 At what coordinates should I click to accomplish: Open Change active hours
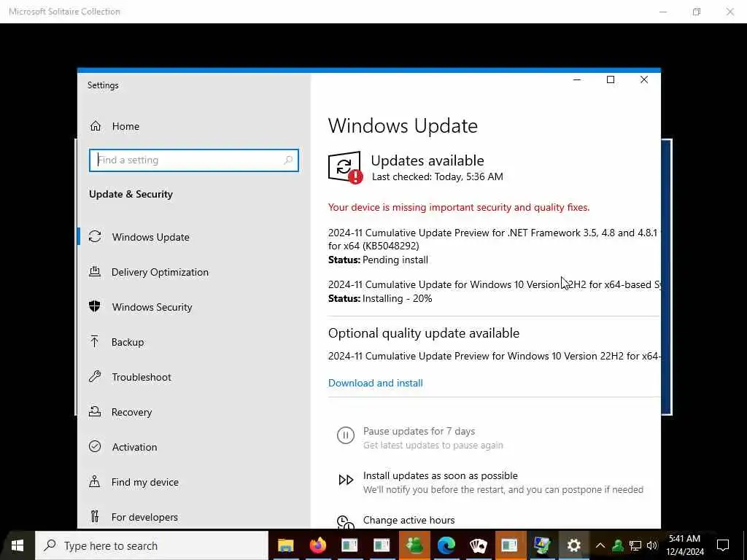409,520
